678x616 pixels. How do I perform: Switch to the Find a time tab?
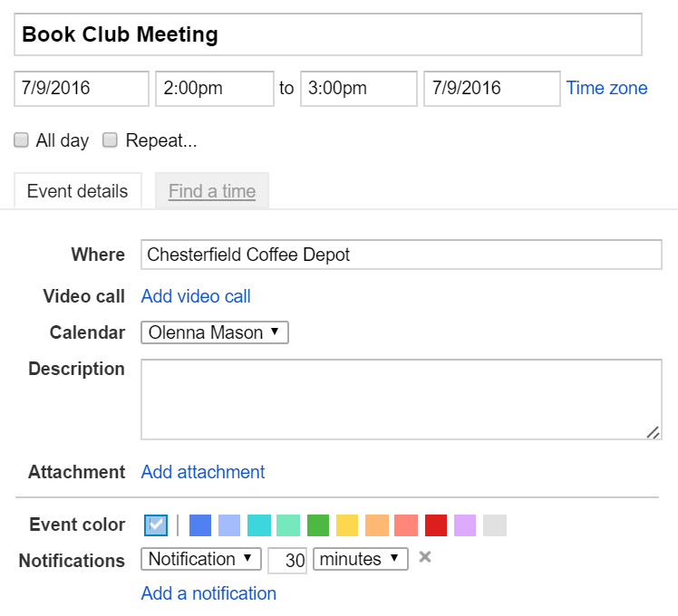pos(212,192)
